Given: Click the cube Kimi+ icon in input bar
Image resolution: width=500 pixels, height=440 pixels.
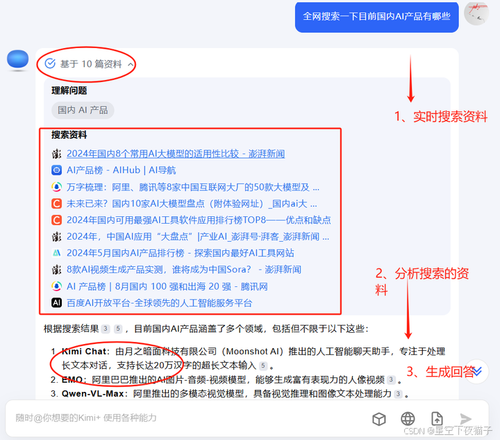Looking at the screenshot, I should click(x=379, y=419).
